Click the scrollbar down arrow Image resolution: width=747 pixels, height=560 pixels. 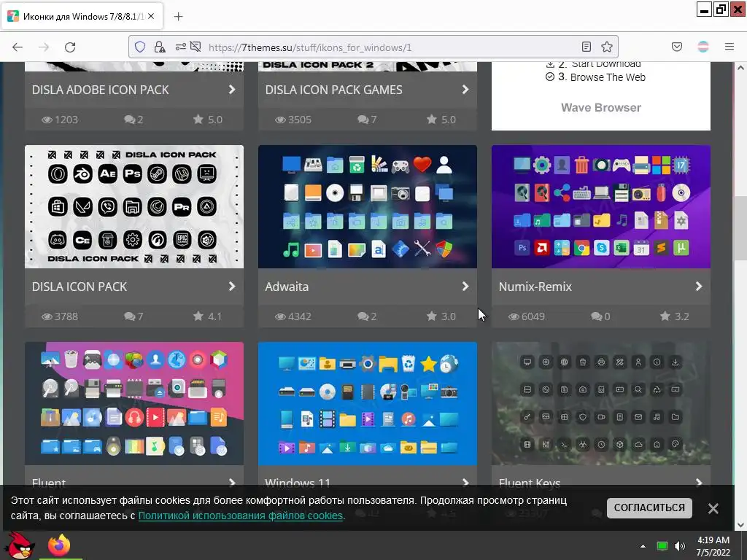pos(740,525)
